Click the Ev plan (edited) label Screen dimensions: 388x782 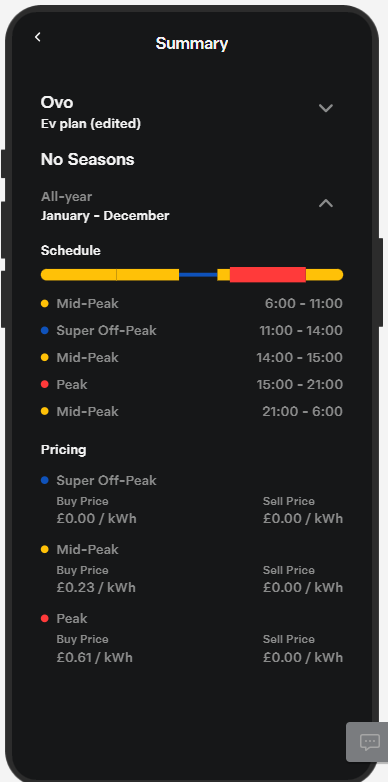coord(91,124)
